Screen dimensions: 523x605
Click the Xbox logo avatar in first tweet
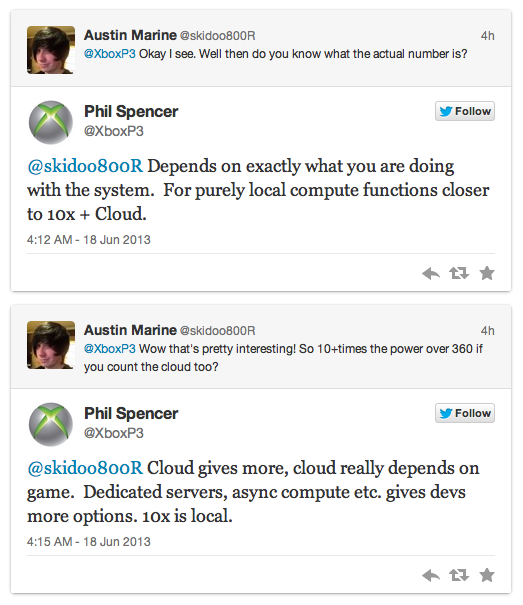[51, 122]
